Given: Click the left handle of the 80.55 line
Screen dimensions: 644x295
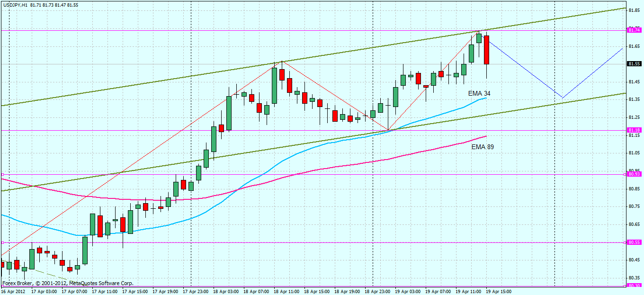Looking at the screenshot, I should point(2,242).
